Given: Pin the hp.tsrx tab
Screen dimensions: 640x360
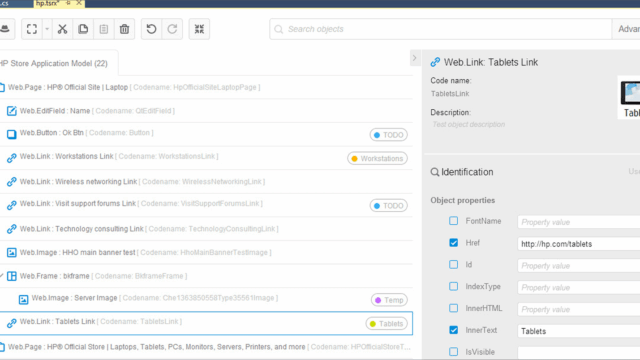Looking at the screenshot, I should 68,3.
